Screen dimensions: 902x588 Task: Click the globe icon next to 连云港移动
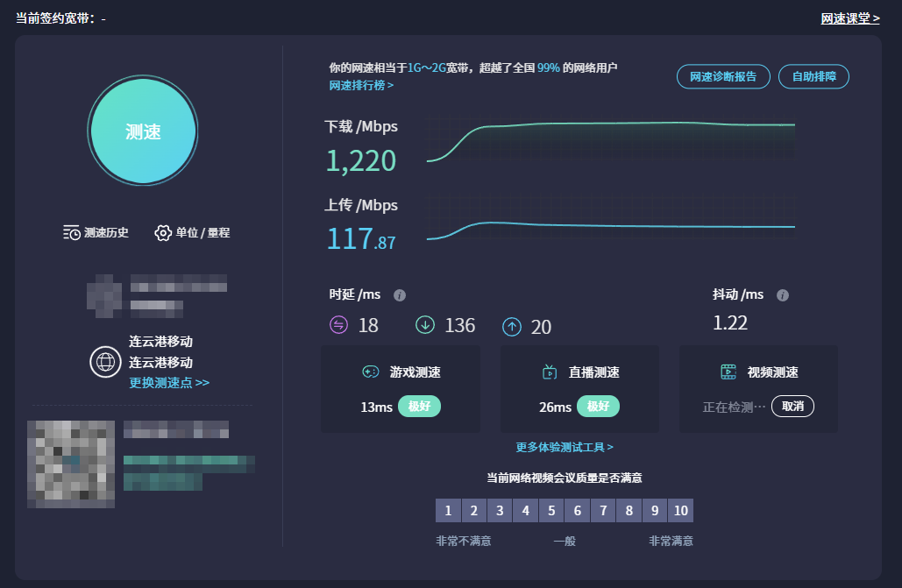(x=105, y=363)
